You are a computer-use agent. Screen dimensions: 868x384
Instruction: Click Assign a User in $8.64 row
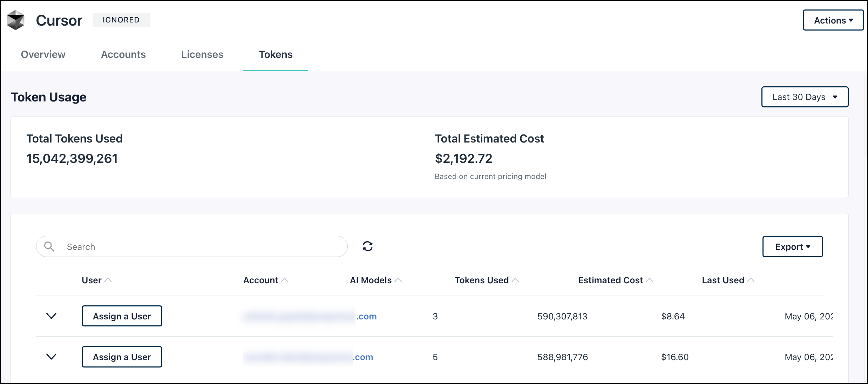point(122,316)
